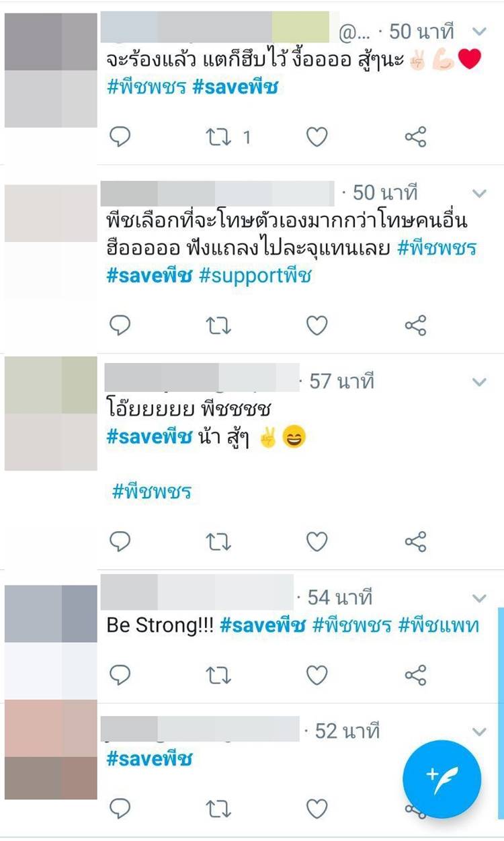Open the profile avatar of the "Be Strong!!!" tweet
Image resolution: width=504 pixels, height=841 pixels.
(51, 642)
